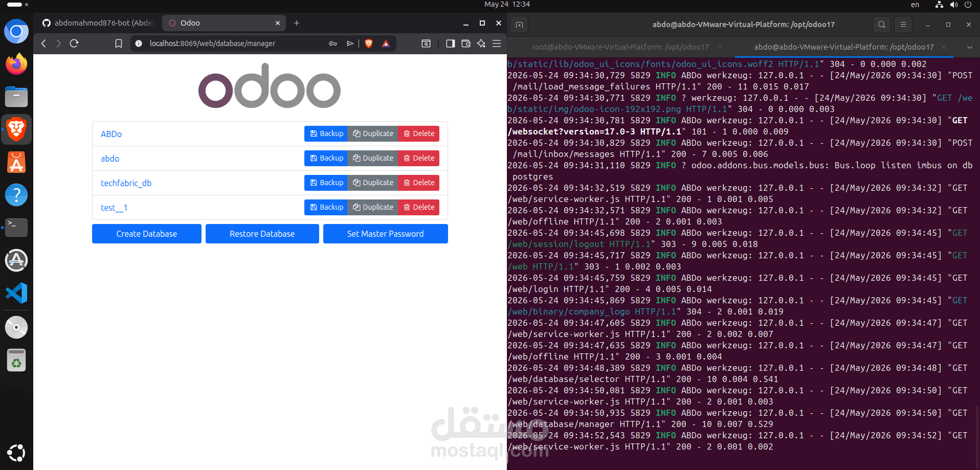Open Terminal from the dock
Viewport: 980px width, 470px height.
[16, 228]
